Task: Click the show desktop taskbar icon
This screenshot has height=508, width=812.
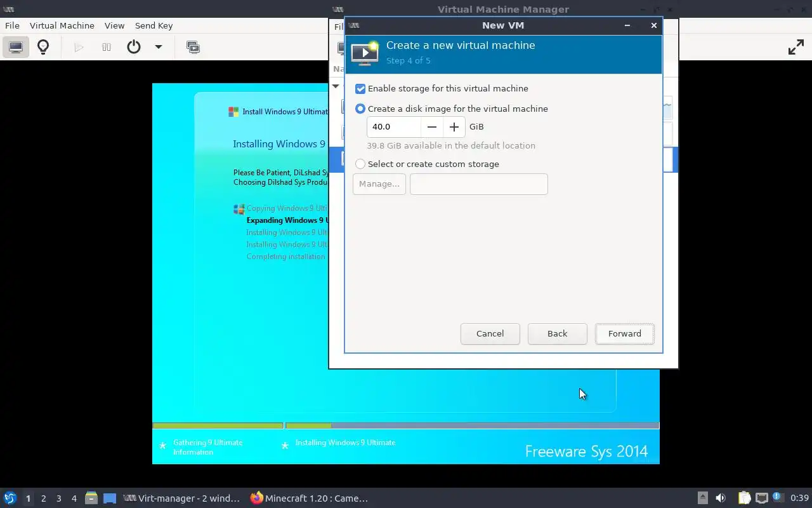Action: pyautogui.click(x=110, y=498)
